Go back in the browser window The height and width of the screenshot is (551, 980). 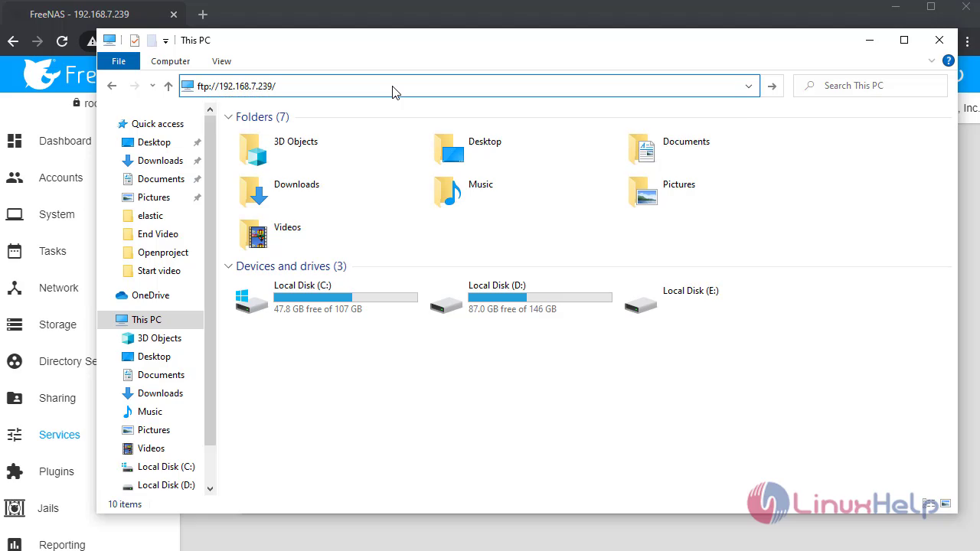(x=13, y=41)
